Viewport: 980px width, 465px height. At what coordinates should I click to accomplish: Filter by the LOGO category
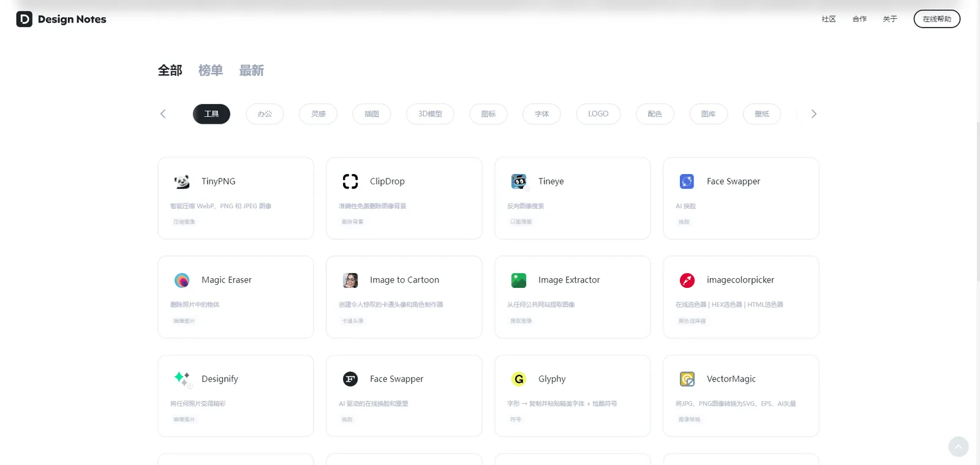point(598,114)
